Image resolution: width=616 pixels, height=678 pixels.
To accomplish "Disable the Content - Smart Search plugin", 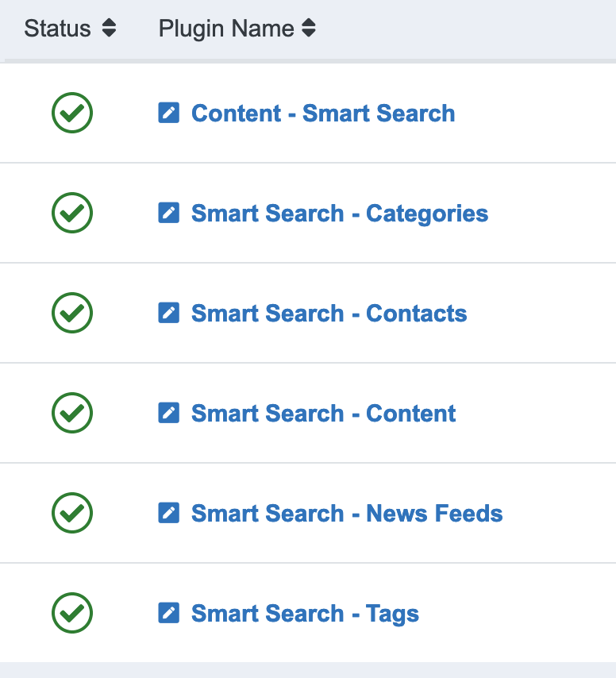I will [72, 113].
